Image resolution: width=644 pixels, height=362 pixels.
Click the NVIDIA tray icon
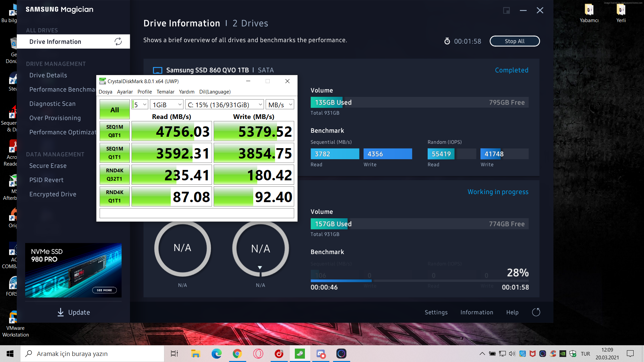[563, 354]
